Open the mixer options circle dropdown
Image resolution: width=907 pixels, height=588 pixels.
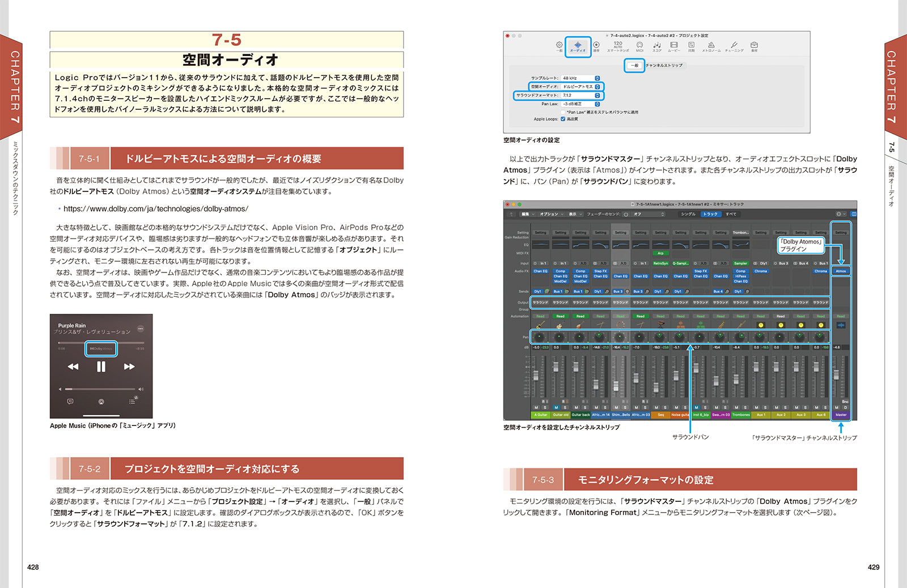click(841, 214)
